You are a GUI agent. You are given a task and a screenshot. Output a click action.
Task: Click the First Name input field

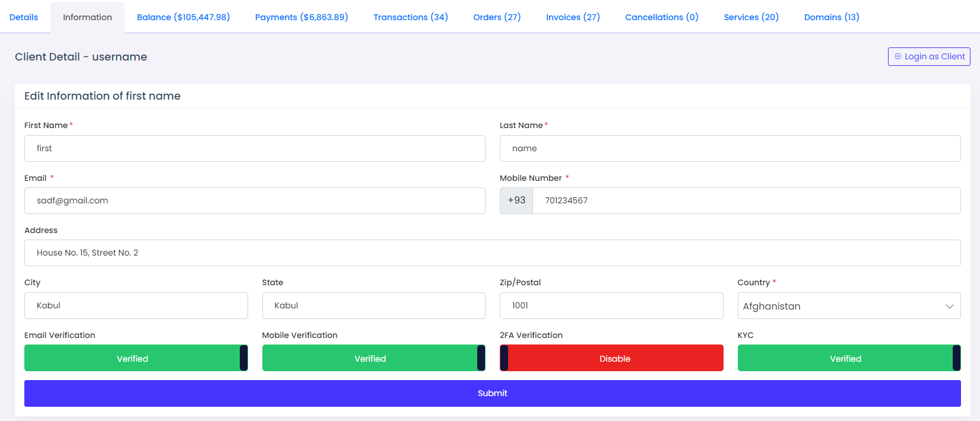[x=255, y=148]
